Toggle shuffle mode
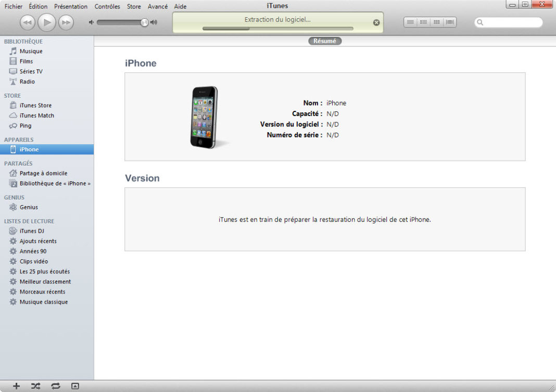 35,386
